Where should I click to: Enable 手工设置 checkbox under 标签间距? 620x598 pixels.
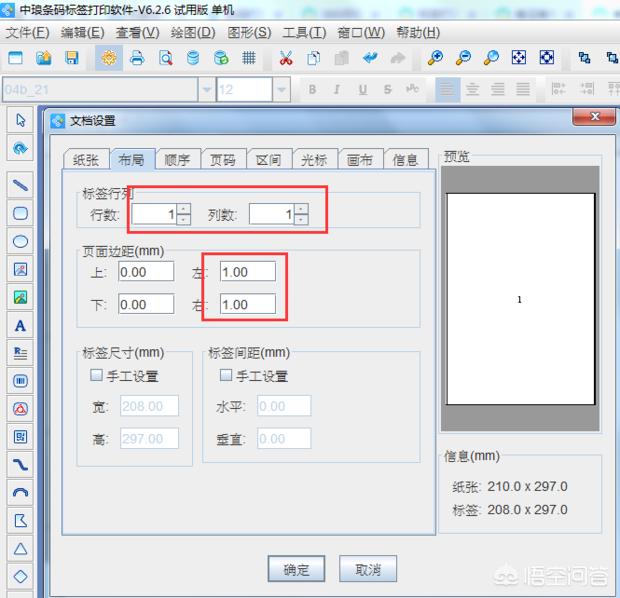click(225, 376)
